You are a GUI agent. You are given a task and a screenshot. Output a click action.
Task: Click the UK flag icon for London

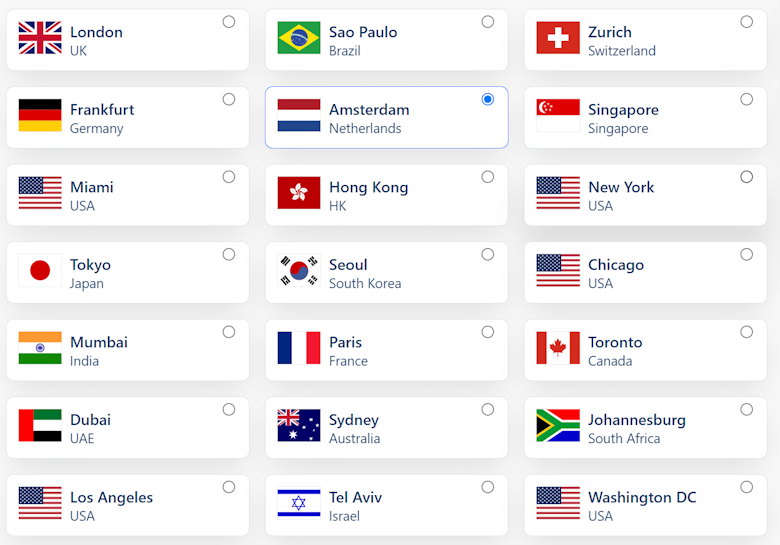(x=40, y=38)
